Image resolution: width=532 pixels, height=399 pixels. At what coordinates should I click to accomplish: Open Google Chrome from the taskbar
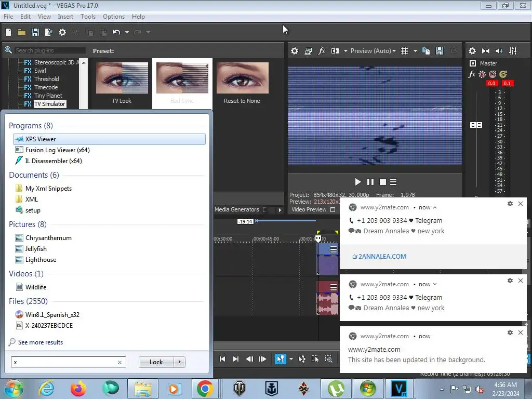coord(205,389)
